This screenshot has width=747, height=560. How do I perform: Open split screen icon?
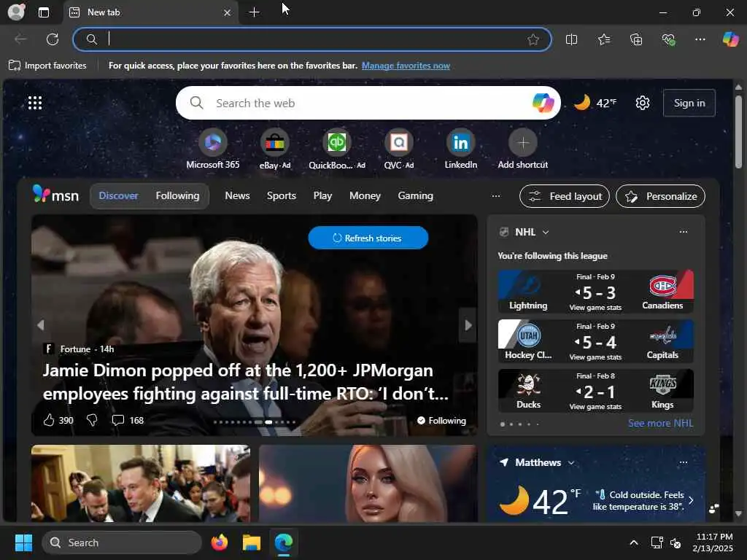pos(571,39)
